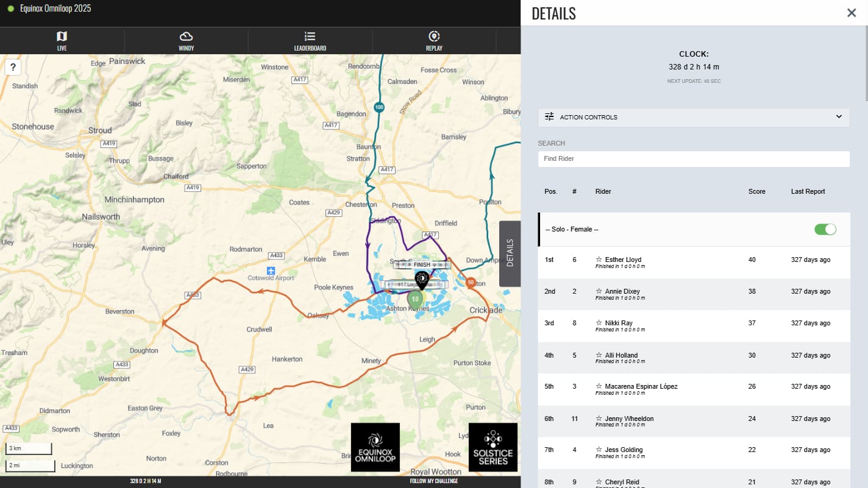The height and width of the screenshot is (488, 868).
Task: Expand the Action Controls dropdown
Action: tap(693, 117)
